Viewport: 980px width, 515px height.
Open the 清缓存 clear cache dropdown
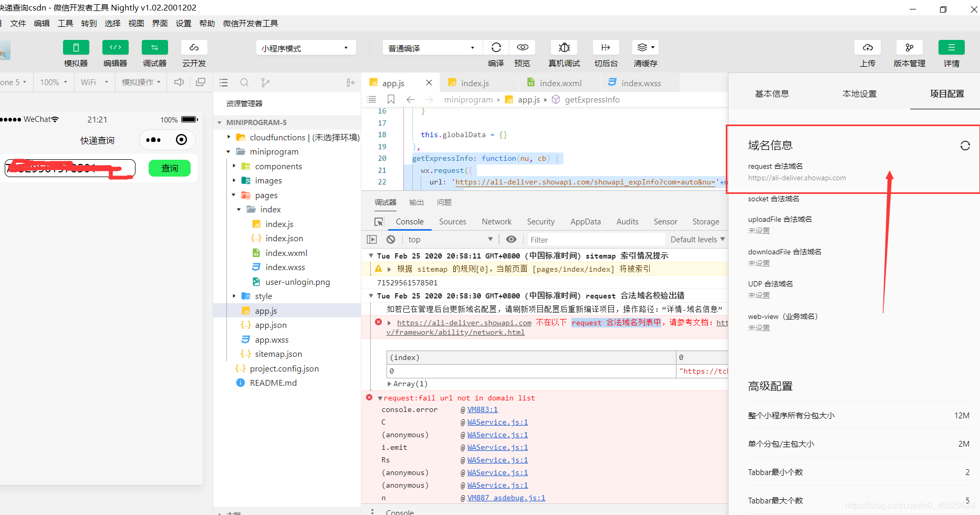(645, 47)
